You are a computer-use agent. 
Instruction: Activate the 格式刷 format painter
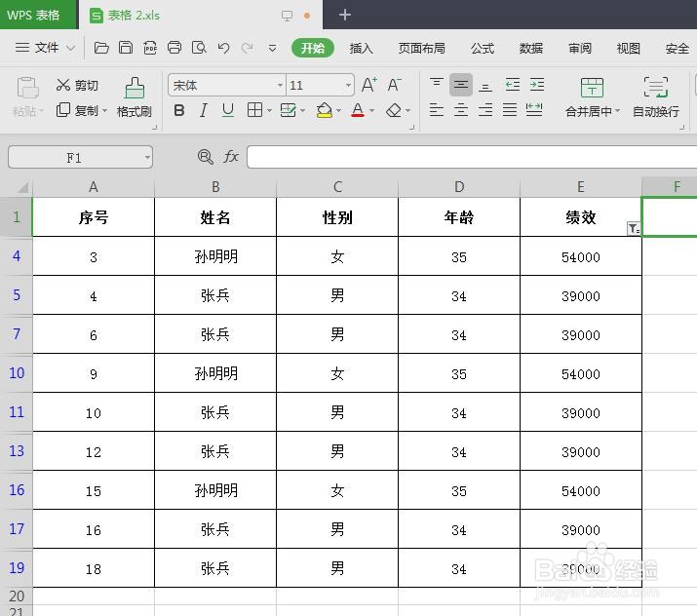click(135, 96)
